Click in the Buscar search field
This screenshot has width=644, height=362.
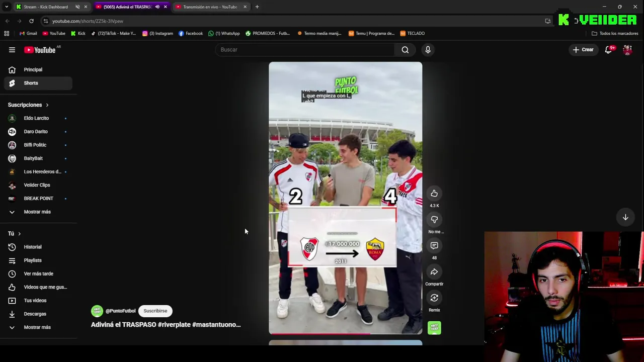305,50
